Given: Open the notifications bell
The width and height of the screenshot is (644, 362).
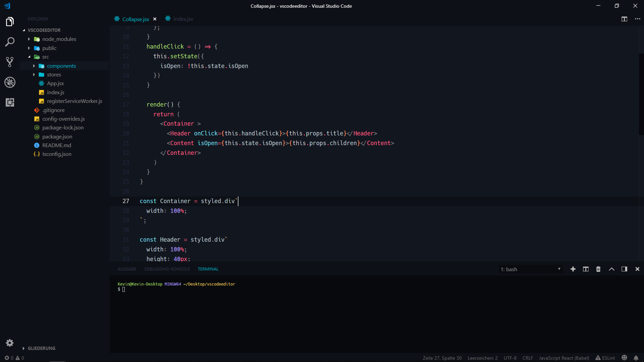Looking at the screenshot, I should 636,358.
